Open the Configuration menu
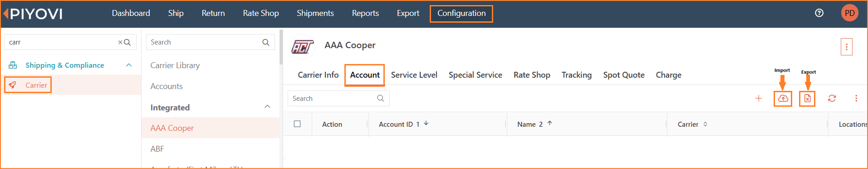868x169 pixels. click(461, 13)
